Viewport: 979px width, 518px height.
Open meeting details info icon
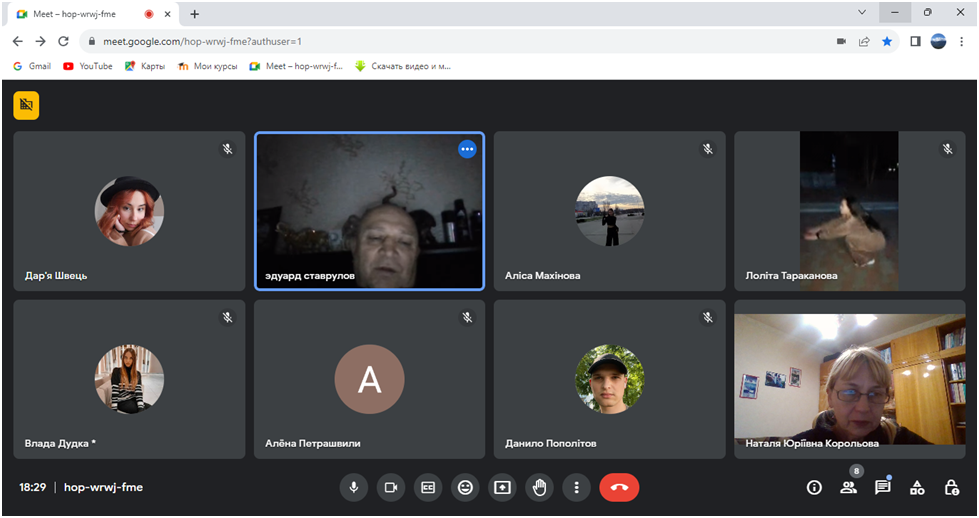[x=814, y=487]
